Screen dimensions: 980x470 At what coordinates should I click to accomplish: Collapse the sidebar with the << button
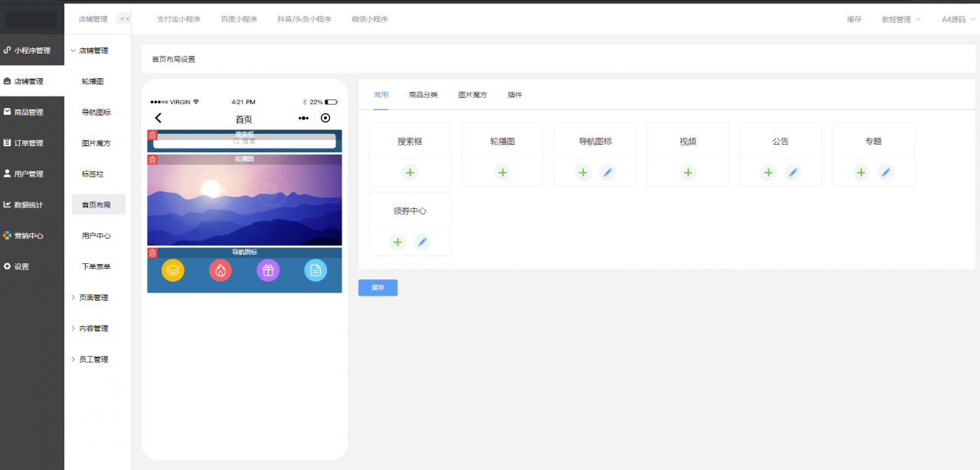click(x=122, y=19)
